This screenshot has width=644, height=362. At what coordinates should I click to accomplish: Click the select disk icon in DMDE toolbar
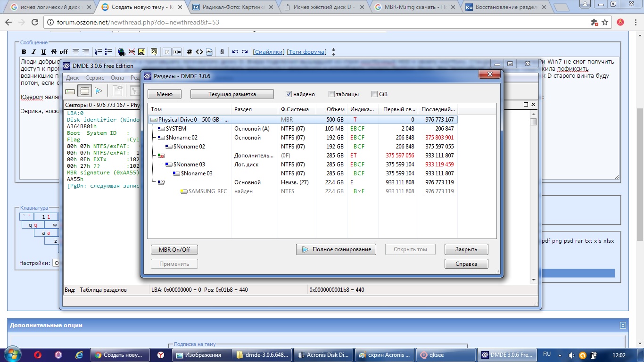[x=70, y=91]
